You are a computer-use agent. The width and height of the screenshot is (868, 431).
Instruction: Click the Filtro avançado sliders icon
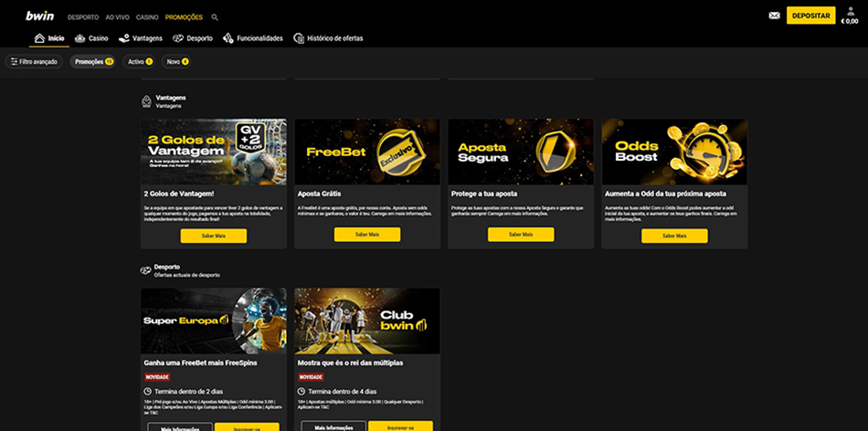pos(14,62)
